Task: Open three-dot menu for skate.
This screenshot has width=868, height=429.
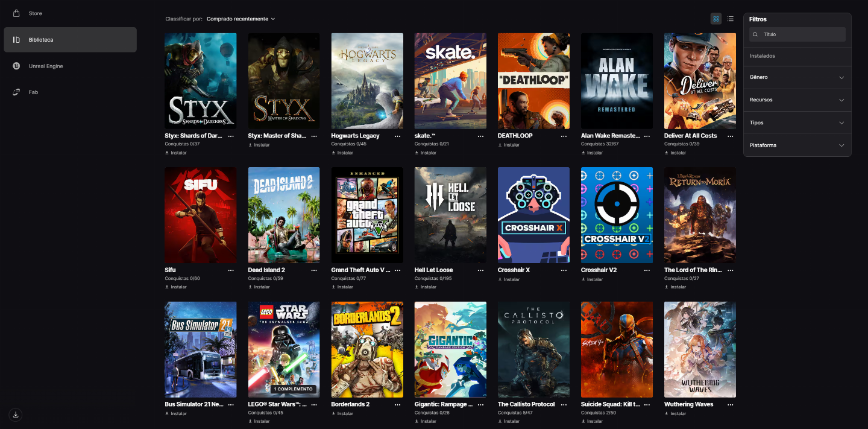Action: tap(480, 136)
